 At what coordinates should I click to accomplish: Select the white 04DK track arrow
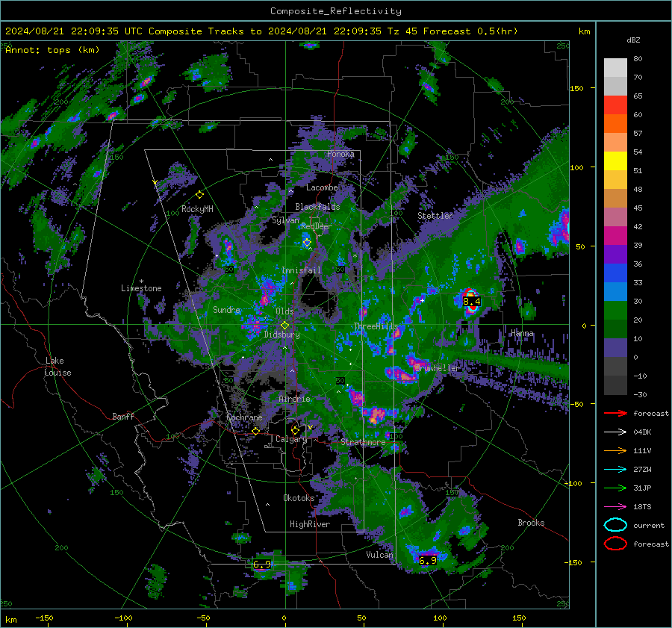(x=615, y=432)
